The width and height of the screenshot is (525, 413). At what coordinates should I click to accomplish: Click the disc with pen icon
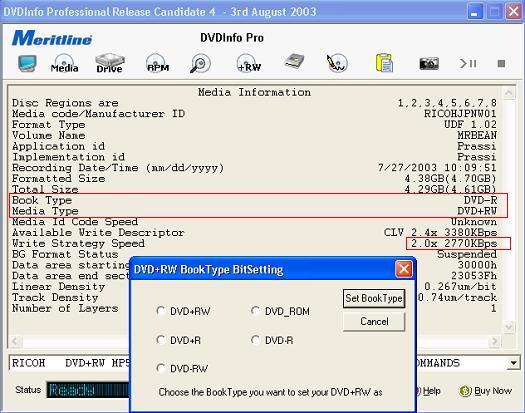pos(337,63)
